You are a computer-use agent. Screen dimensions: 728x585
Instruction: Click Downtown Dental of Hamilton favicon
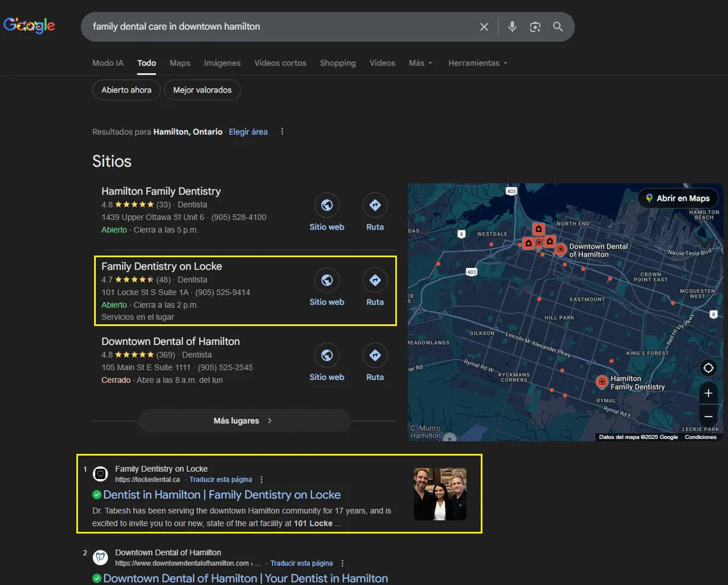pyautogui.click(x=101, y=557)
